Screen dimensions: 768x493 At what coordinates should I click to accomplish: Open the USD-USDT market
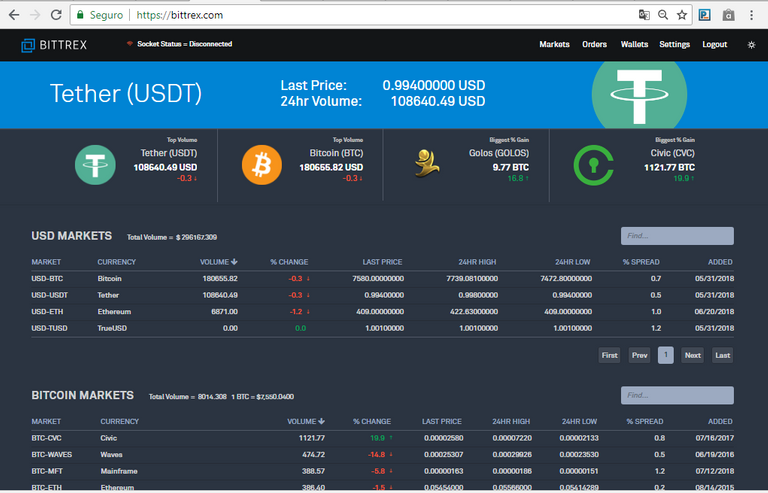[x=49, y=295]
